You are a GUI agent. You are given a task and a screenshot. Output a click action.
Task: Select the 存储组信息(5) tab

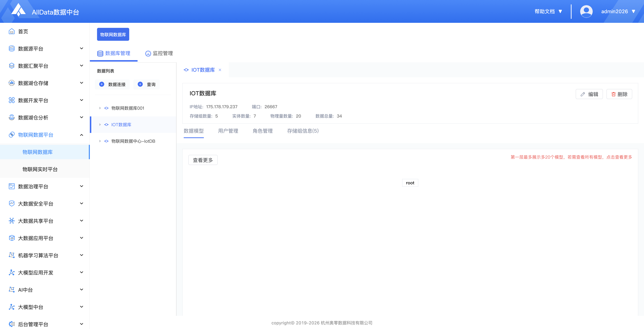click(x=303, y=131)
